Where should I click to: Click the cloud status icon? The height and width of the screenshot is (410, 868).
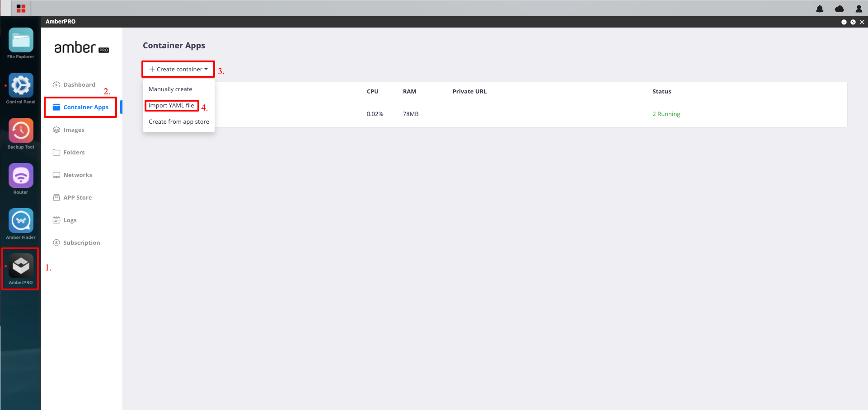tap(839, 9)
